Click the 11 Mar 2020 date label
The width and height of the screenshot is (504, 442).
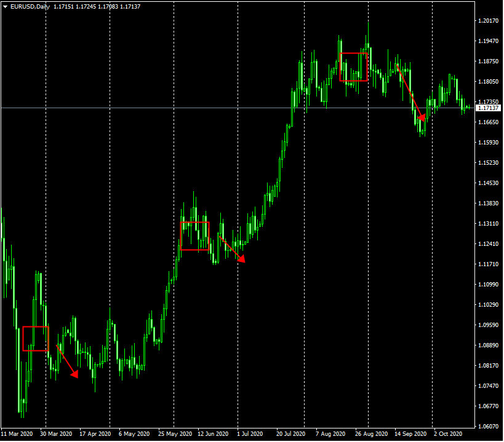click(x=17, y=434)
